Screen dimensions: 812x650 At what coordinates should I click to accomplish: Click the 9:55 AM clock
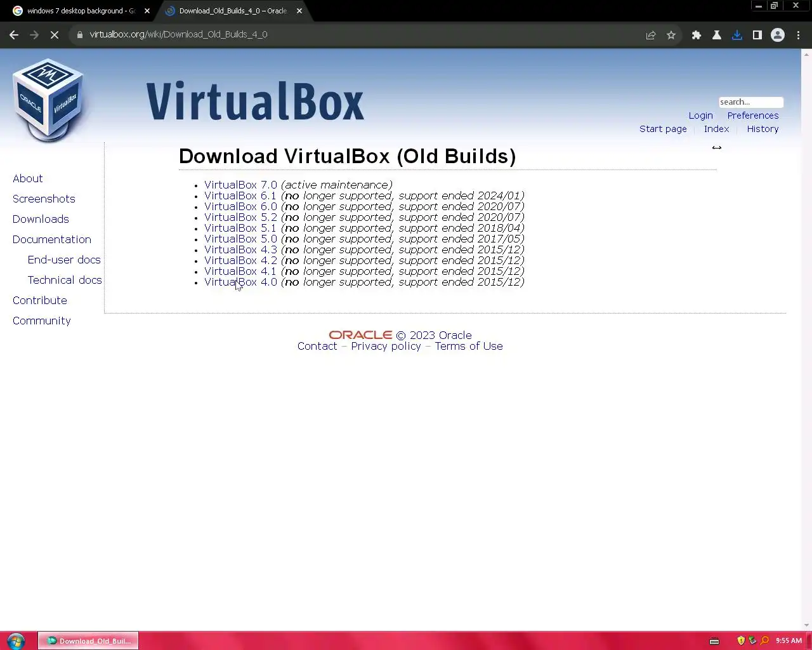(789, 640)
